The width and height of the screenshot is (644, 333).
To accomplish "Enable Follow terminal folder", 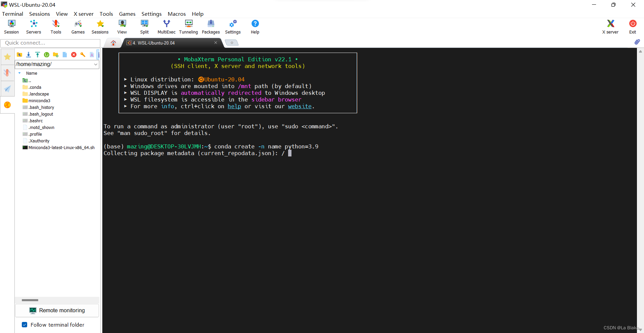I will point(24,325).
